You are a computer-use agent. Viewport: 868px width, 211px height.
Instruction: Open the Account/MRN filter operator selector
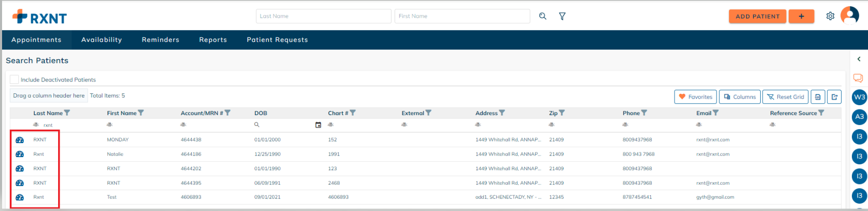[183, 125]
